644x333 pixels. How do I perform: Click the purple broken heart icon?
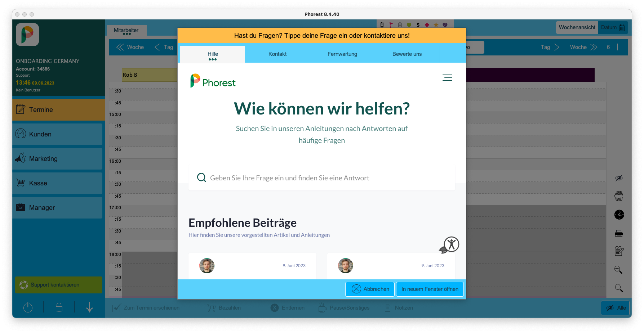pyautogui.click(x=445, y=25)
